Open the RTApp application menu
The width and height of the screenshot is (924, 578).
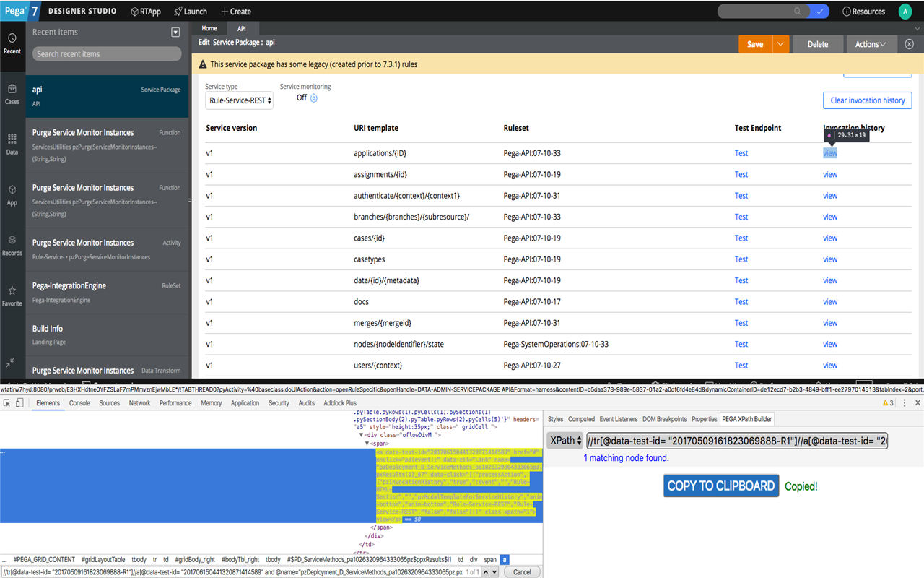tap(146, 12)
